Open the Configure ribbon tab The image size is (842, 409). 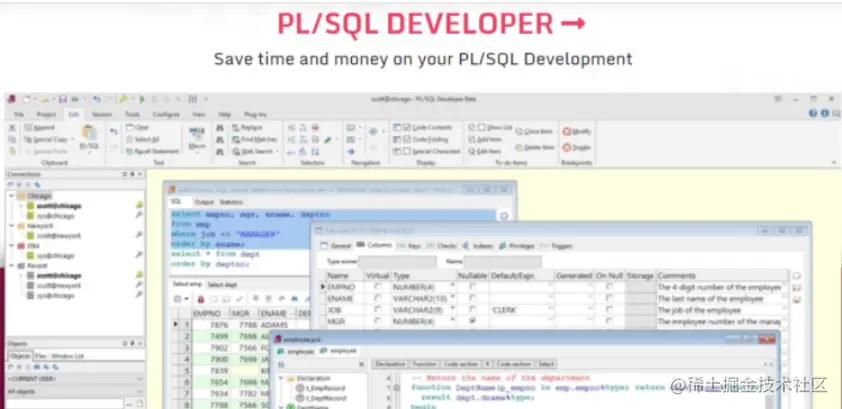[166, 114]
